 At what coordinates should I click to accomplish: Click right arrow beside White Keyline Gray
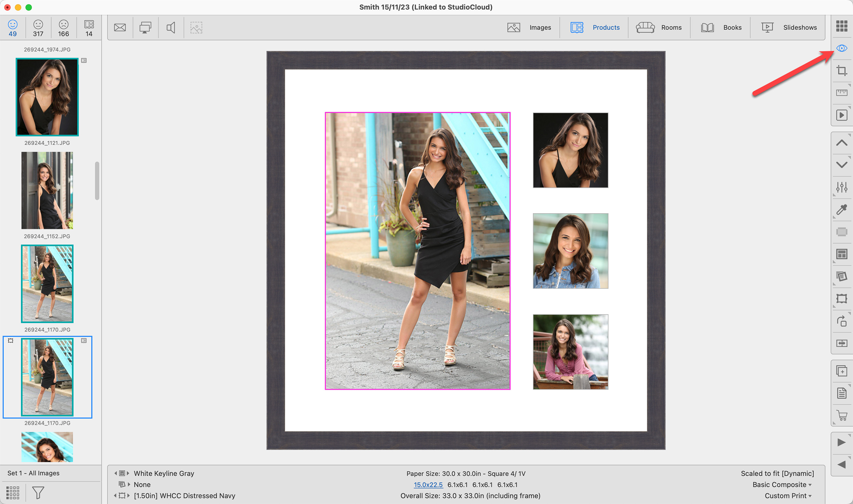128,473
